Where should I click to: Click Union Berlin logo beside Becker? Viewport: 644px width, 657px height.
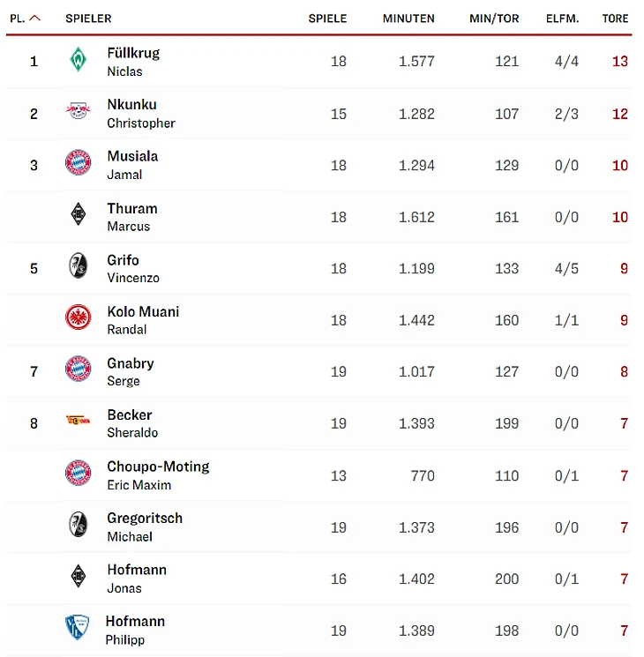(79, 422)
